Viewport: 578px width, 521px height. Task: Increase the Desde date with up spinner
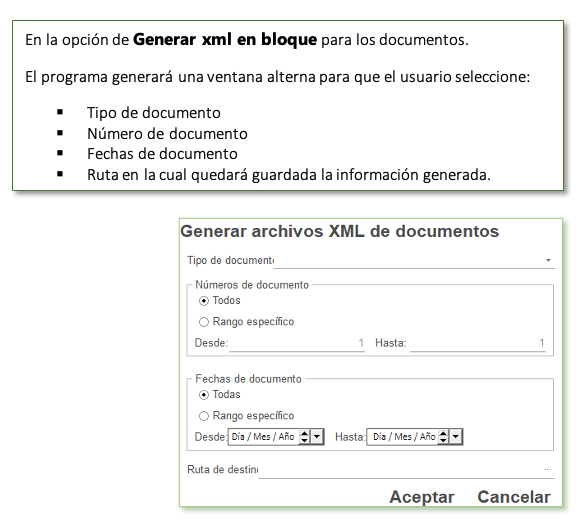[x=304, y=433]
